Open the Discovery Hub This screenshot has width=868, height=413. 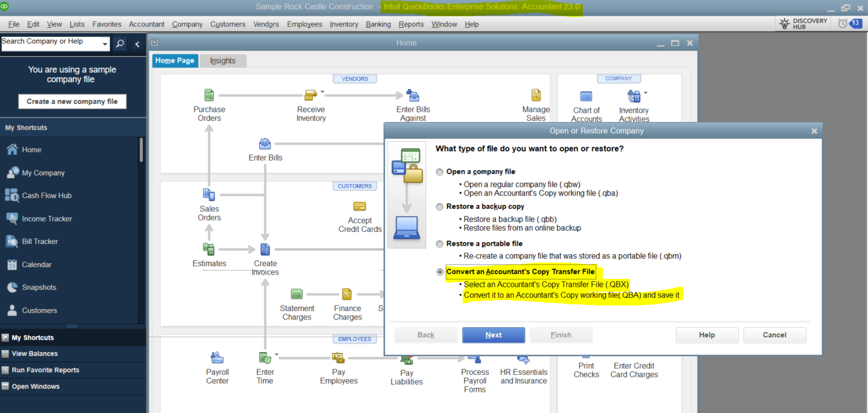point(803,24)
